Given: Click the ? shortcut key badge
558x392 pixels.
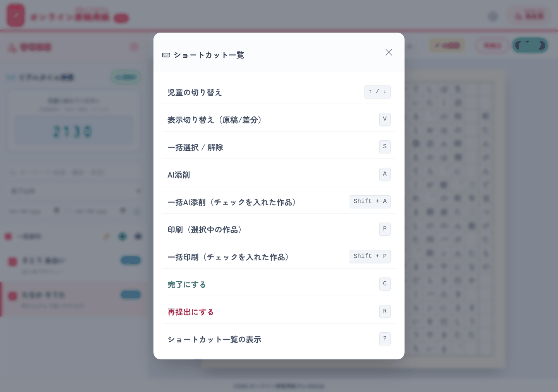Looking at the screenshot, I should pyautogui.click(x=385, y=339).
